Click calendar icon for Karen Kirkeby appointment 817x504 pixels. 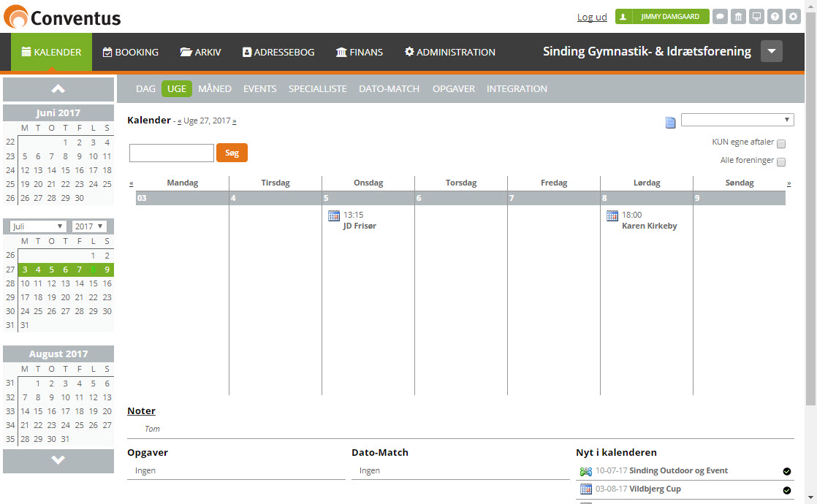(612, 216)
